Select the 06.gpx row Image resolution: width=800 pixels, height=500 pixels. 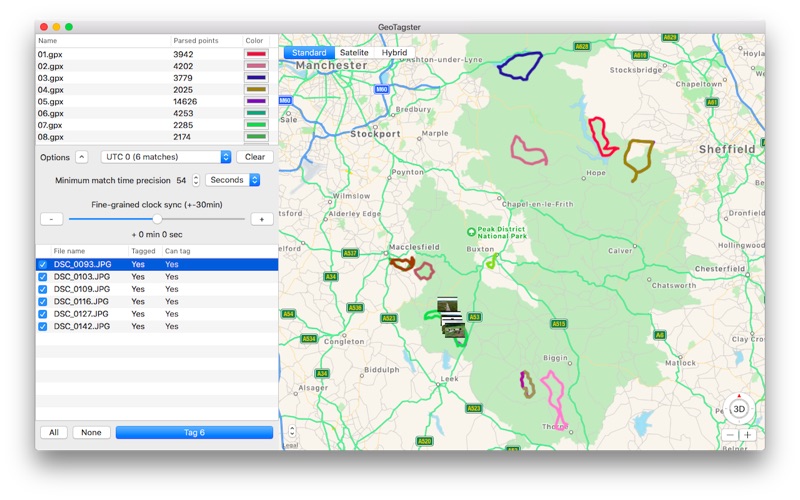157,113
